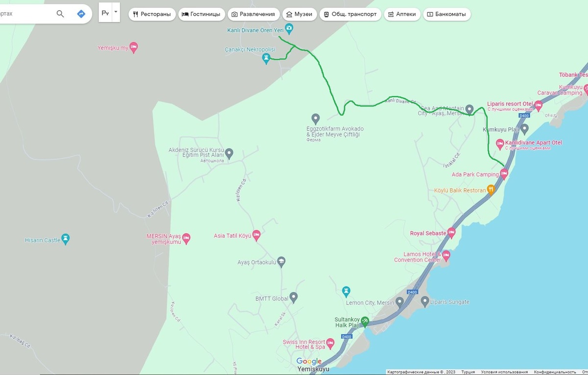Viewport: 588px width, 375px height.
Task: Filter map by Музеи
Action: [299, 14]
